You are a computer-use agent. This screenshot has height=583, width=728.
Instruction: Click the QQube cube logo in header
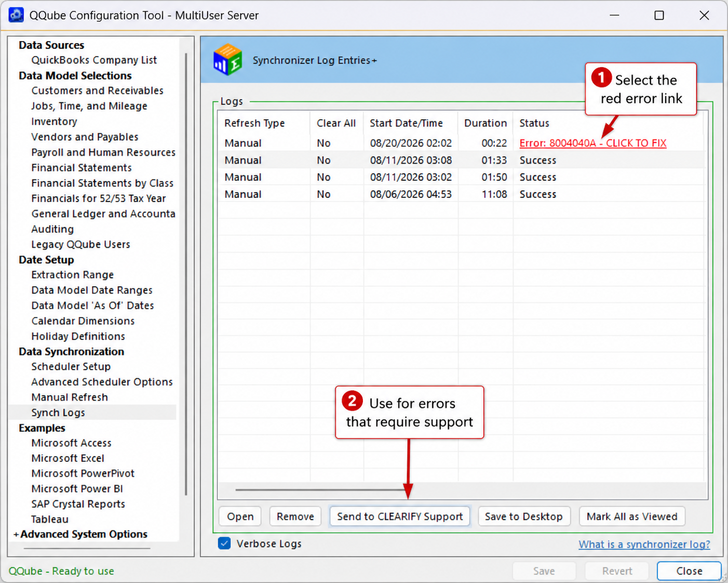point(227,60)
